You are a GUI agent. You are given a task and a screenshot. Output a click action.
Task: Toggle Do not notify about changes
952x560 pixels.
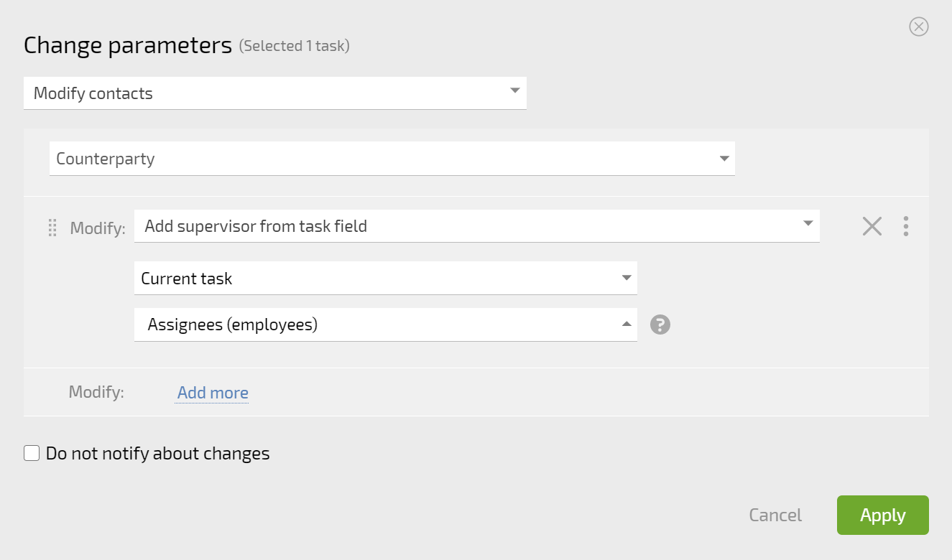(x=32, y=453)
